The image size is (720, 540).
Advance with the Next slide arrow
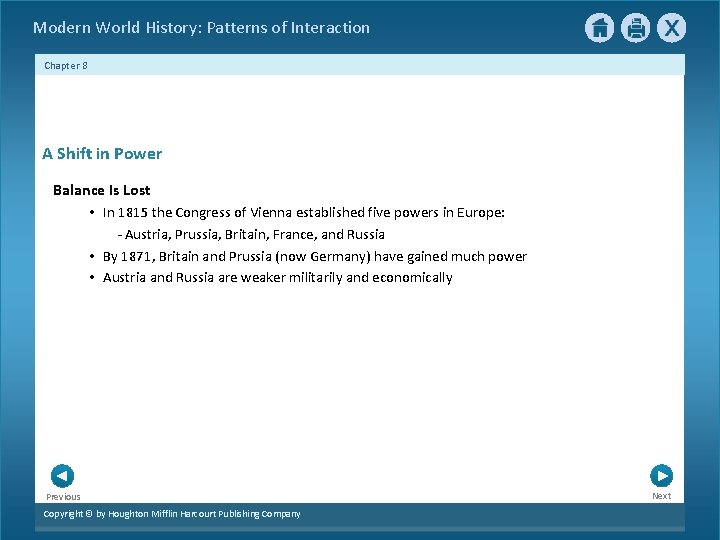(x=662, y=475)
